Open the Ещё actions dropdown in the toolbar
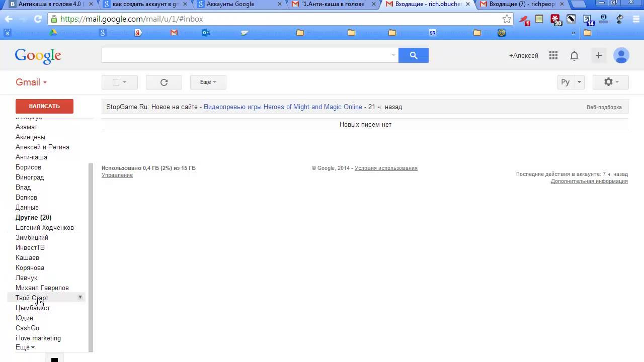This screenshot has height=362, width=644. tap(208, 82)
